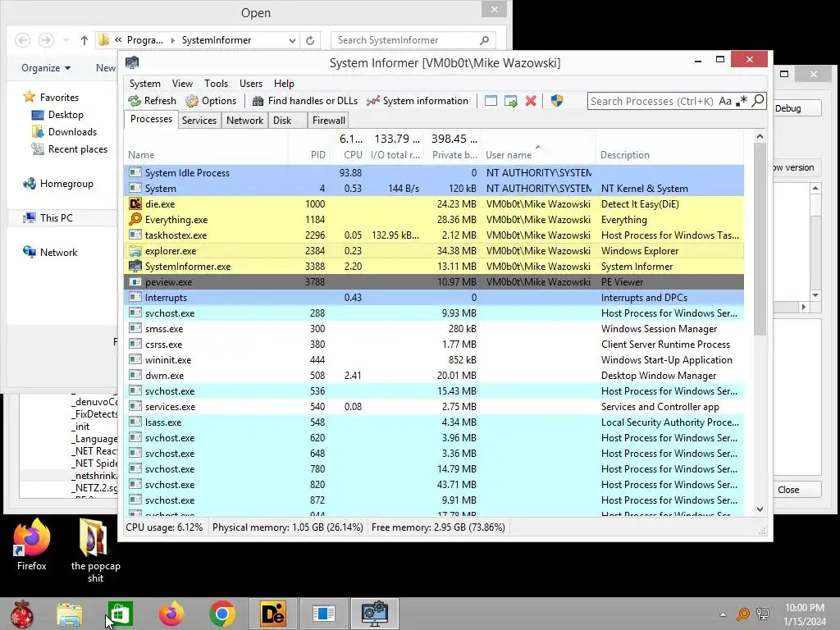Image resolution: width=840 pixels, height=630 pixels.
Task: Switch to the Firewall tab
Action: point(328,121)
